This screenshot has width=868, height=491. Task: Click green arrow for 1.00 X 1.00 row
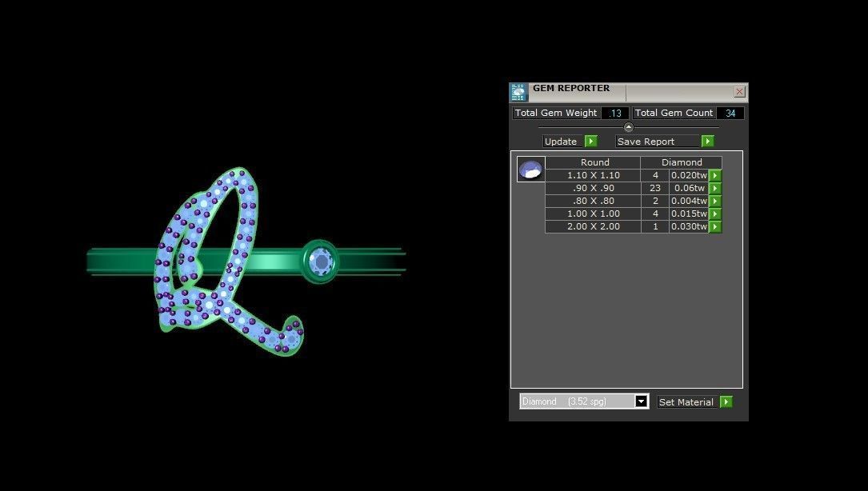tap(715, 214)
